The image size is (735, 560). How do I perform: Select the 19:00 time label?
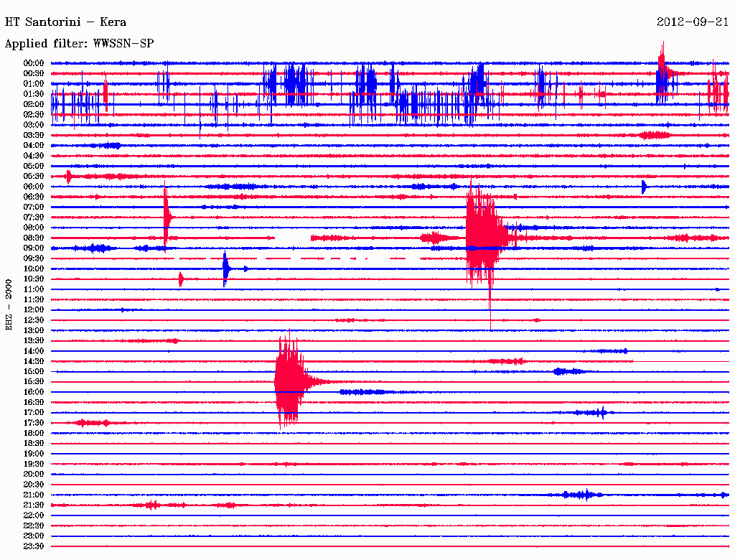tap(34, 454)
